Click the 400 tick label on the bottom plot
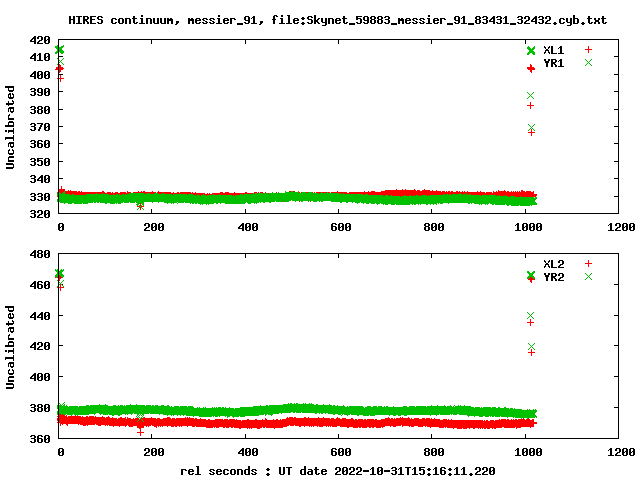This screenshot has height=480, width=640. 40,377
